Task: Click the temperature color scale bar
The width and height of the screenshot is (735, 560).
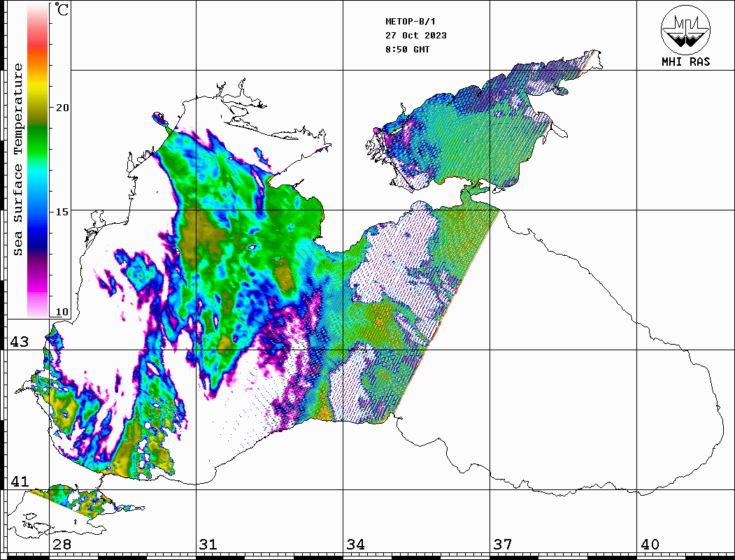Action: point(38,161)
